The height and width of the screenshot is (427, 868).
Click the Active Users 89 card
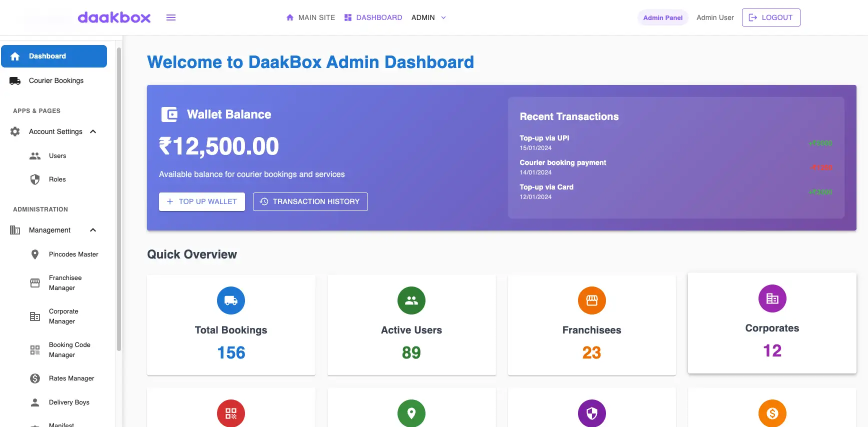point(411,325)
